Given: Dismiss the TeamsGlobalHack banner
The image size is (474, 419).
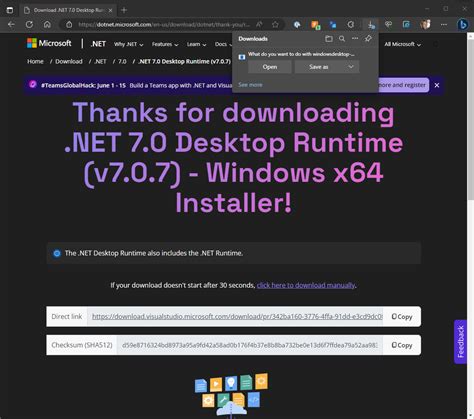Looking at the screenshot, I should pyautogui.click(x=437, y=85).
